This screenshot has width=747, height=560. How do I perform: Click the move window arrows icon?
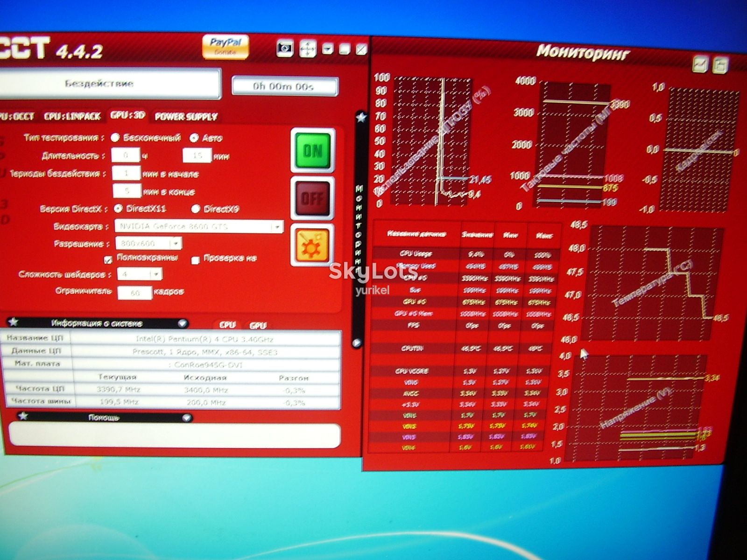coord(308,49)
